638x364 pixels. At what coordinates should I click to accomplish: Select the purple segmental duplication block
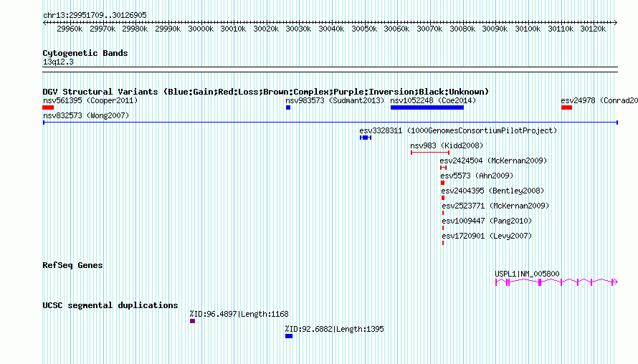click(192, 321)
